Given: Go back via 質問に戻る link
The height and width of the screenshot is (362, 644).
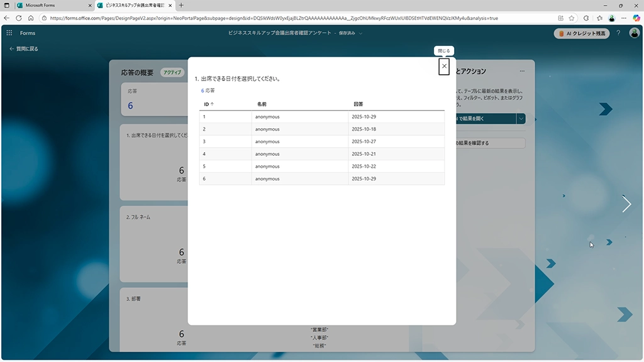Looking at the screenshot, I should click(x=24, y=48).
